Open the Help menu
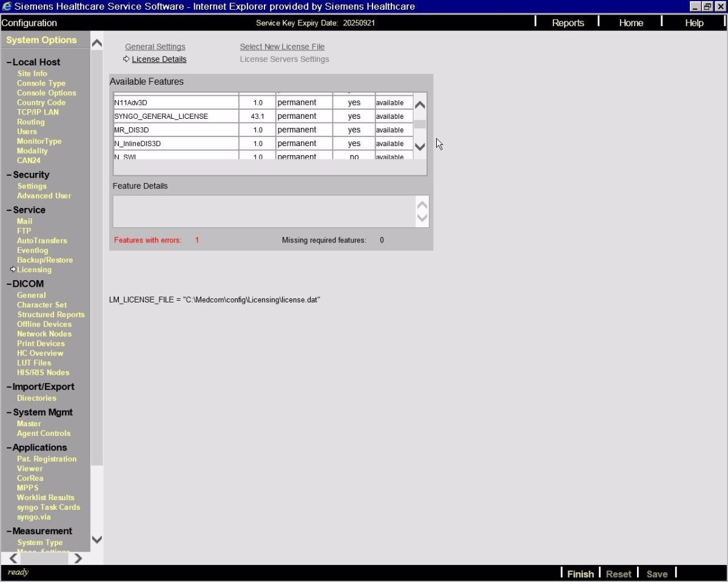728x582 pixels. [694, 23]
